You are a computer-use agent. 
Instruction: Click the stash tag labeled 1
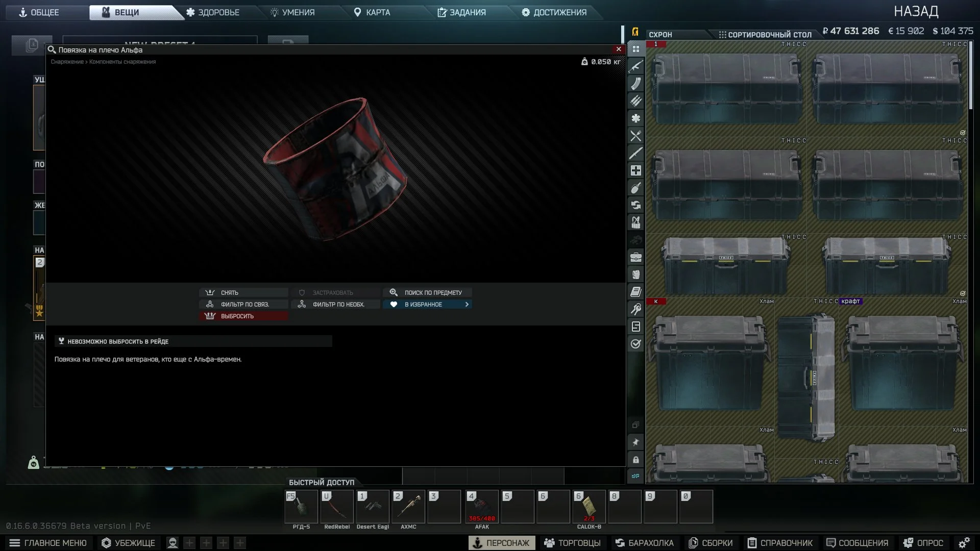[x=656, y=44]
